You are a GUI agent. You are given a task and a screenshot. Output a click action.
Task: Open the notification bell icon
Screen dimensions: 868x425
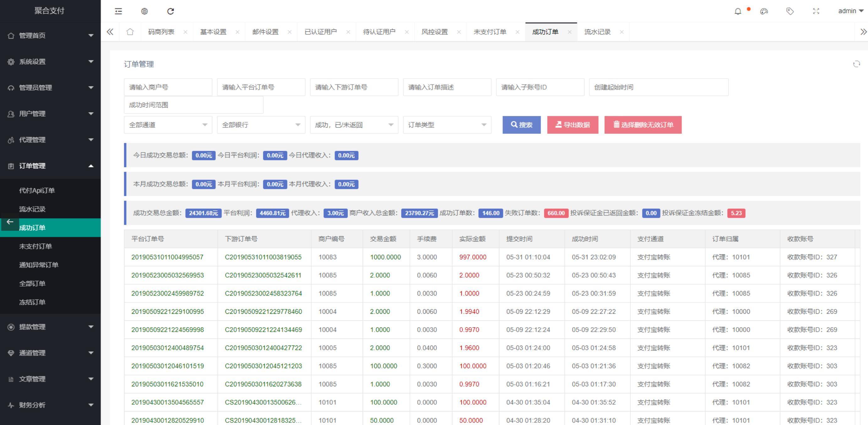pos(738,11)
